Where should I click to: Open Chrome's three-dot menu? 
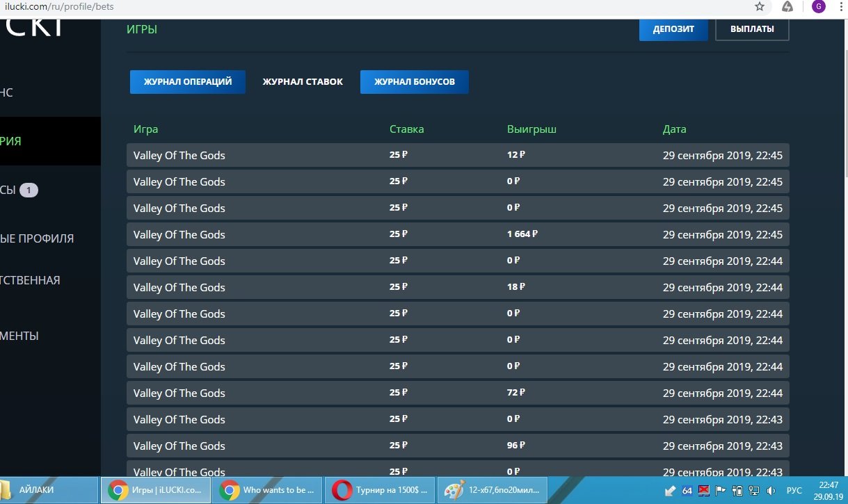tap(840, 6)
